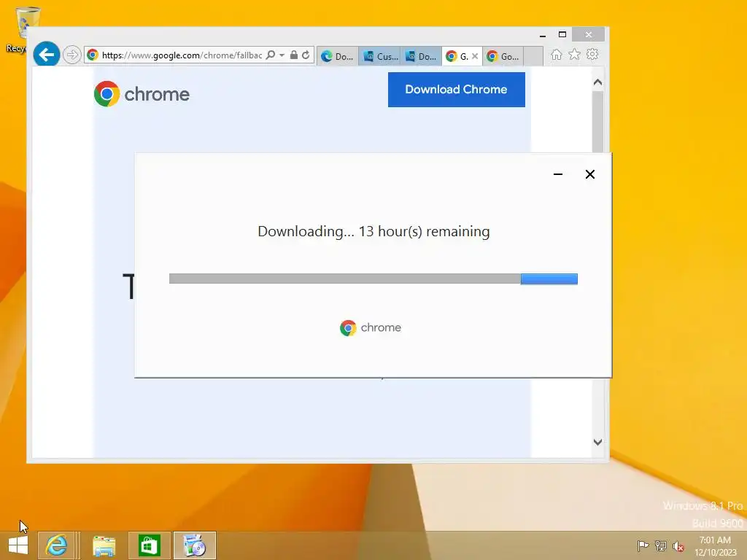Screen dimensions: 747x560
Task: Close the Internet Explorer window
Action: tap(589, 34)
